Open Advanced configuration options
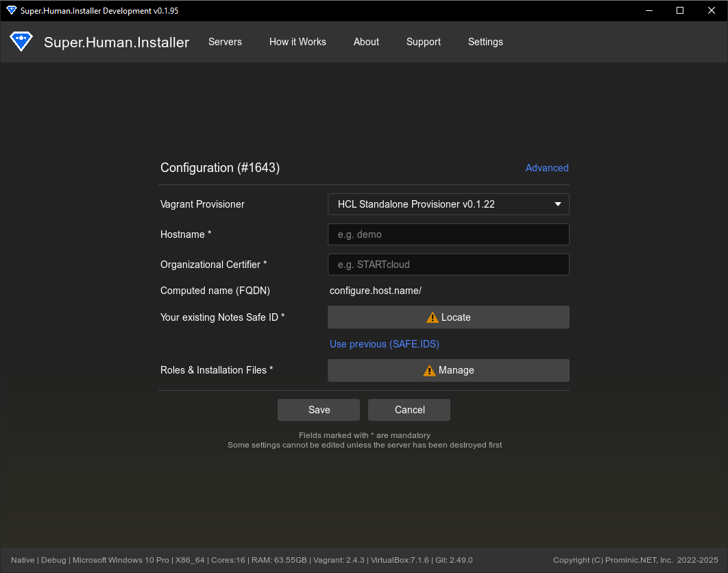Screen dimensions: 728x573 [x=546, y=168]
